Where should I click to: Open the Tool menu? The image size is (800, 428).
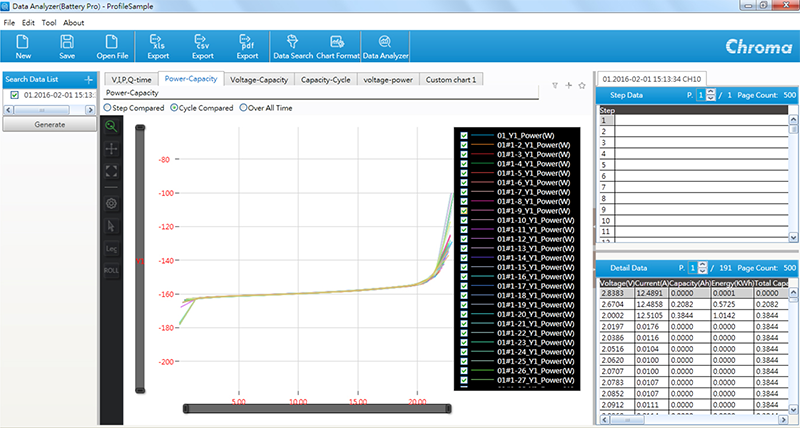[48, 22]
